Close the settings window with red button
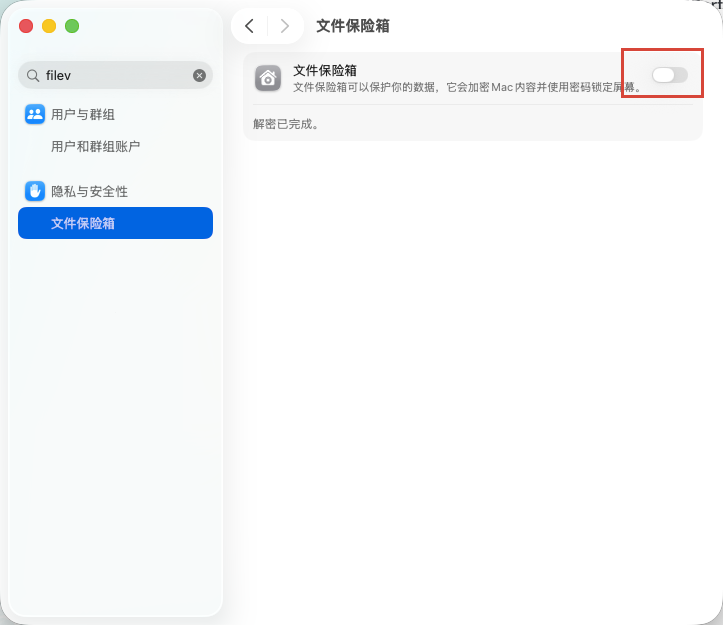The image size is (723, 625). [26, 26]
